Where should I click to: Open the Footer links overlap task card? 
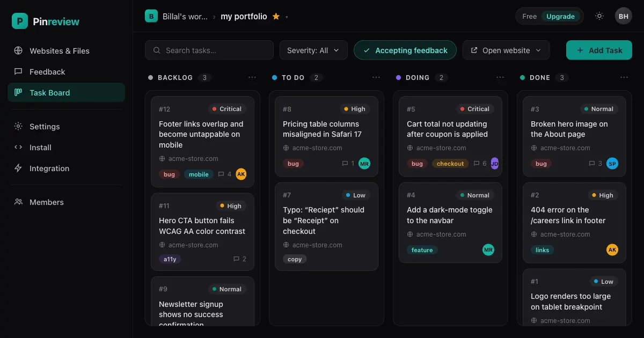(x=202, y=142)
